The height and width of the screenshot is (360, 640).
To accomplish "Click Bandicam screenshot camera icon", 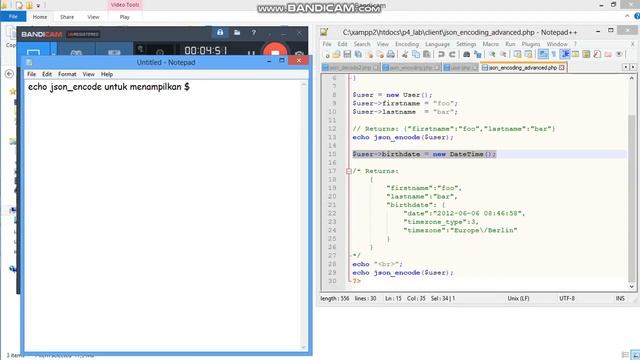I will [x=299, y=54].
